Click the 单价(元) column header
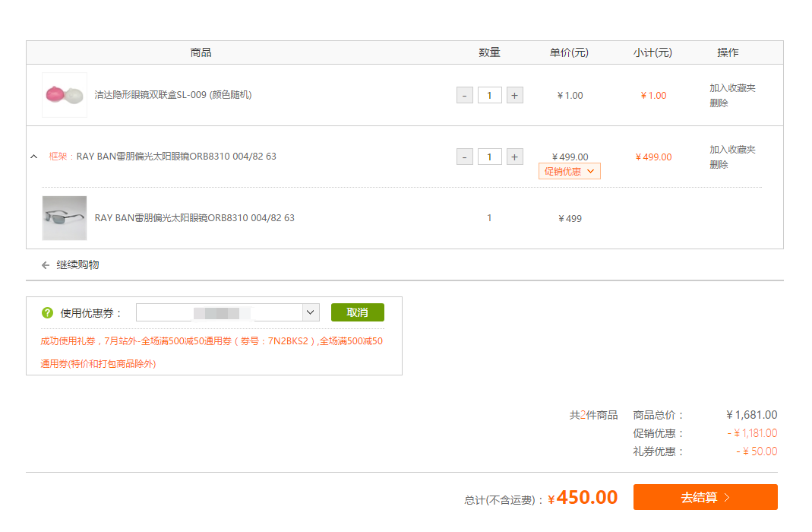The width and height of the screenshot is (812, 532). [x=569, y=52]
